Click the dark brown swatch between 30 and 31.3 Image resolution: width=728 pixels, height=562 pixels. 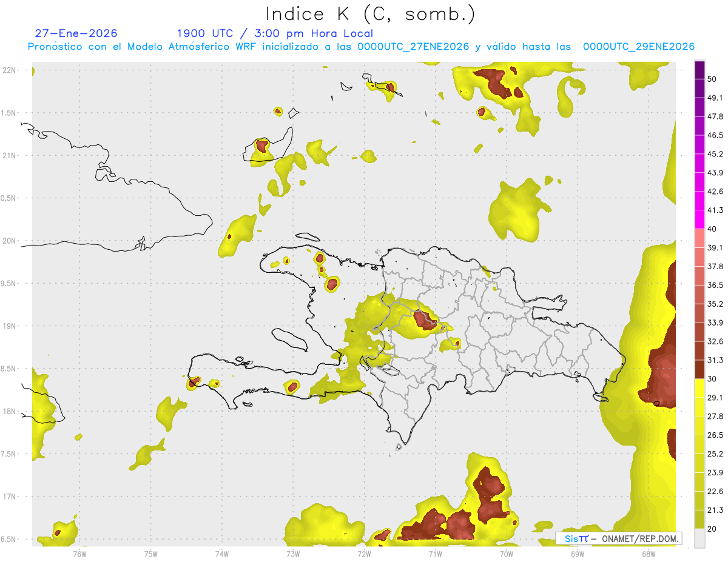coord(699,370)
